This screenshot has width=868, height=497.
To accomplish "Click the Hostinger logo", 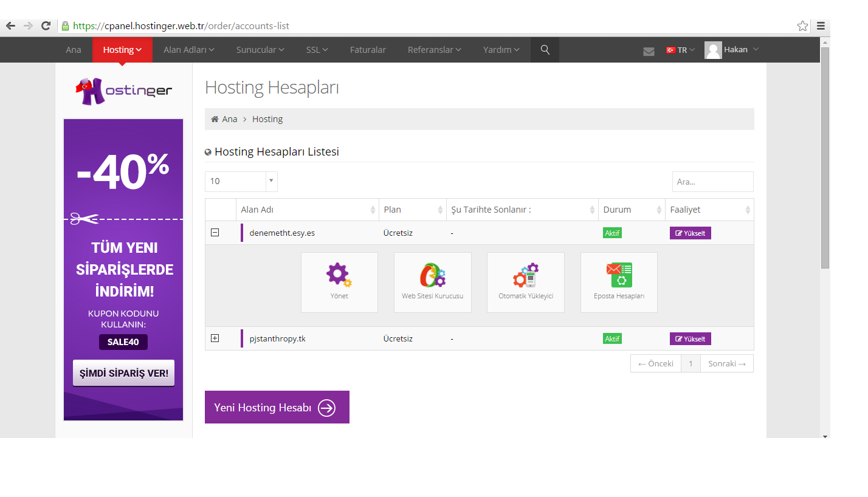I will 123,91.
